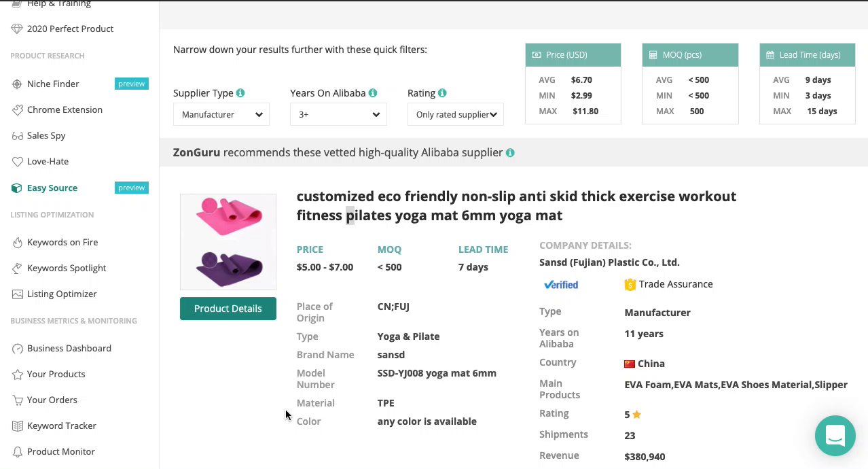868x469 pixels.
Task: Click the Love-Hate heart icon
Action: tap(17, 161)
